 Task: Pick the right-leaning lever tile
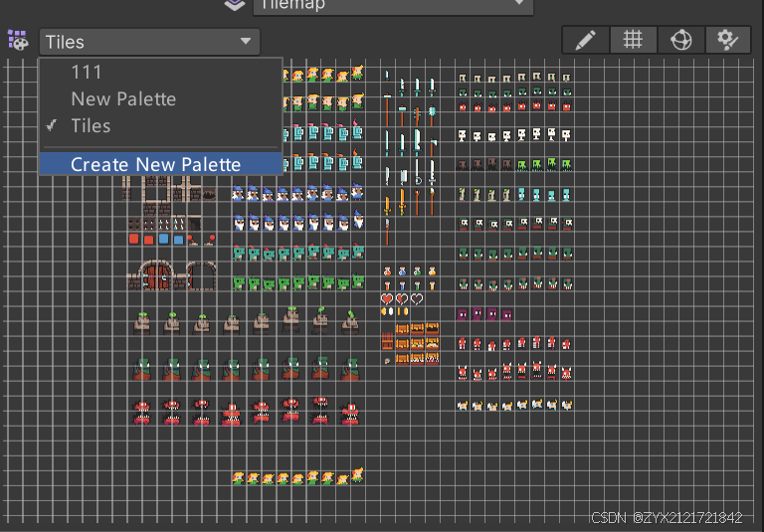coord(210,240)
